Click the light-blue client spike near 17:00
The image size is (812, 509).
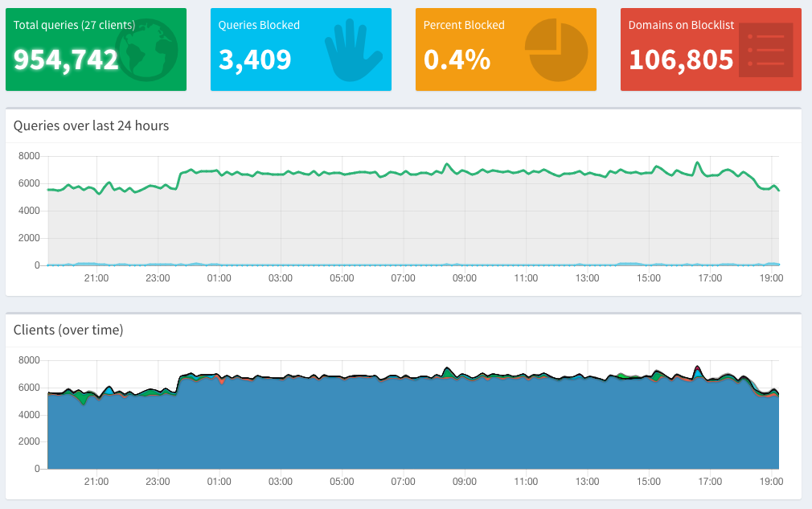(x=698, y=373)
